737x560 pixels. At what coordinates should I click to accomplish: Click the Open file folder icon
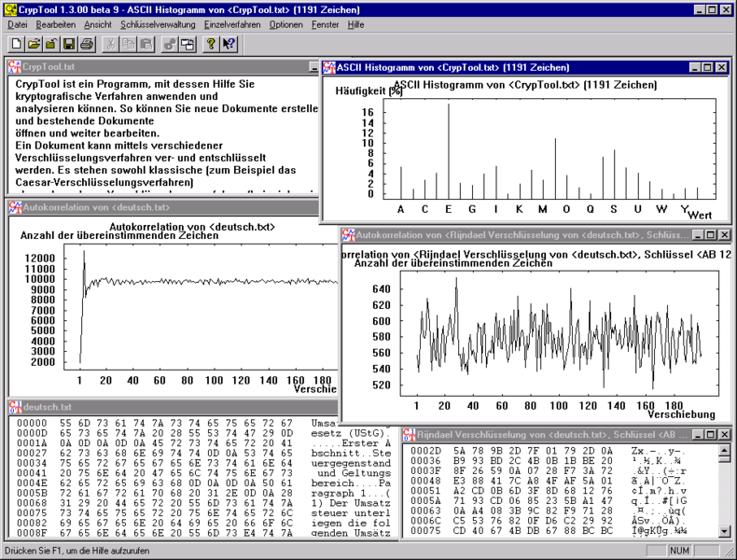(34, 44)
